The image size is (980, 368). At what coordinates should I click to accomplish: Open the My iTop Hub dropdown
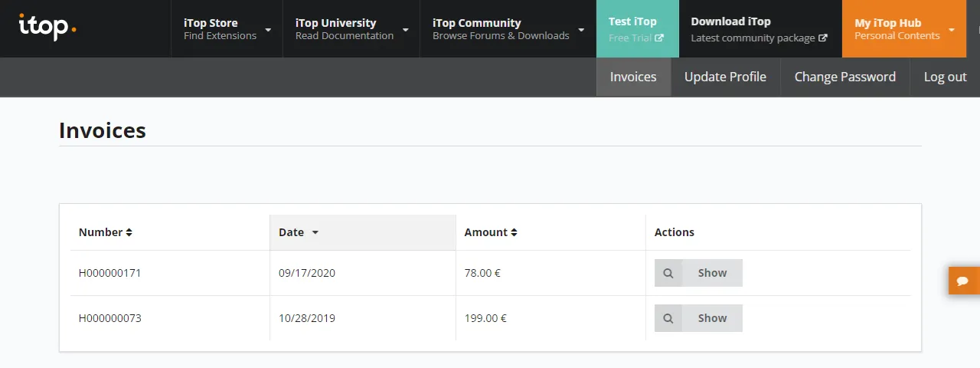pyautogui.click(x=951, y=30)
